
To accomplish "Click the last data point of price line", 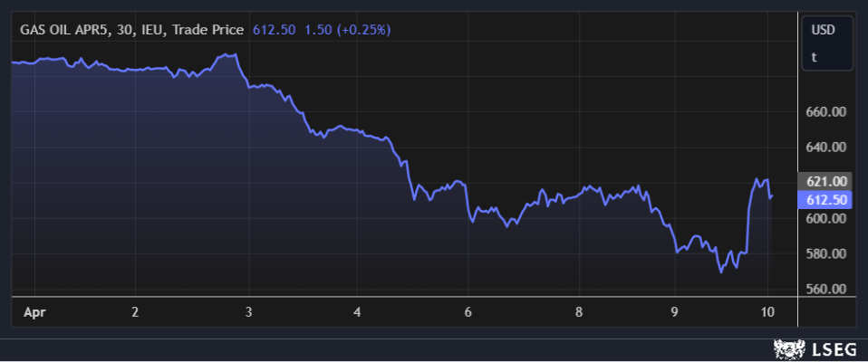I will [x=771, y=196].
